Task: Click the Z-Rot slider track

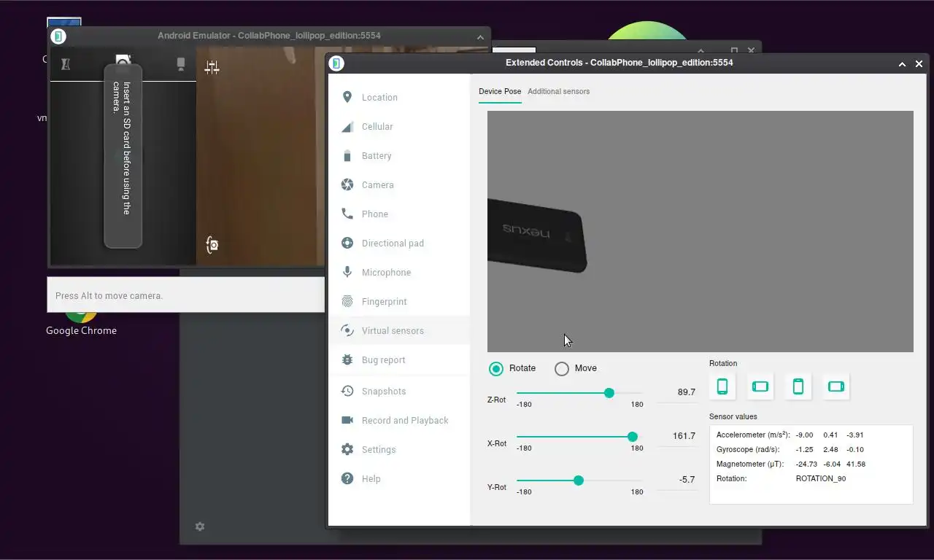Action: pyautogui.click(x=579, y=393)
